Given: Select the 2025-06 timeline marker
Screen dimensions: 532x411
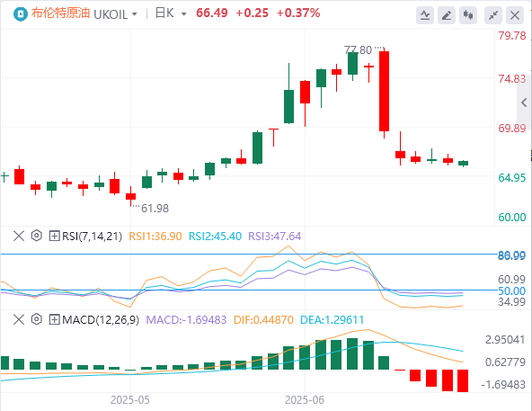Looking at the screenshot, I should coord(305,400).
